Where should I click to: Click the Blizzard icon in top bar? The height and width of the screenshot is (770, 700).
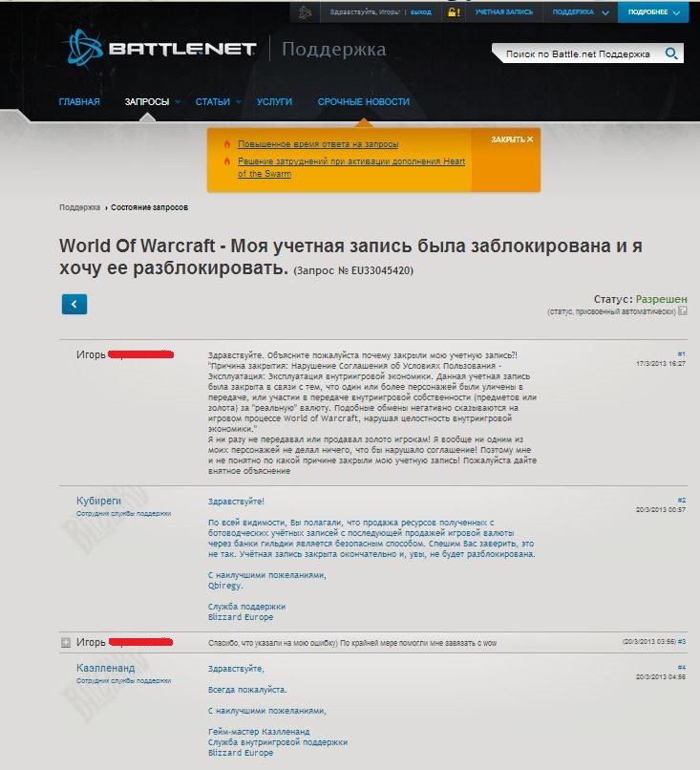[x=304, y=12]
